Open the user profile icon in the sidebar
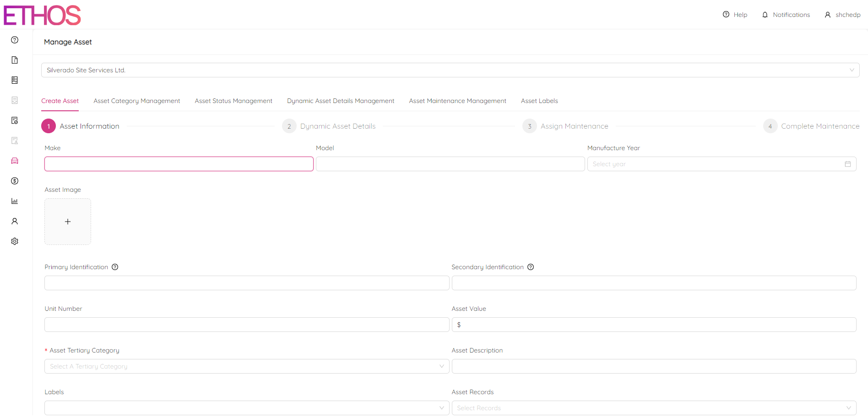The height and width of the screenshot is (418, 868). [x=14, y=221]
